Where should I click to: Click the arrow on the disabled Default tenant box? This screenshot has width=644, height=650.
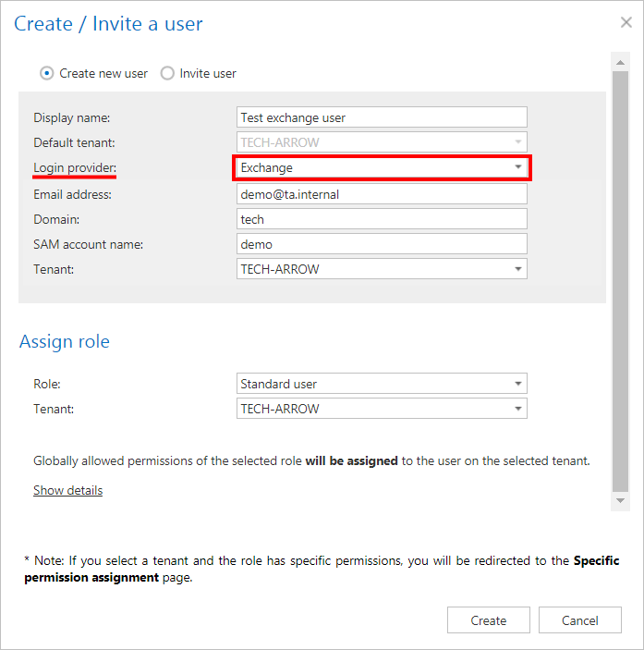[517, 143]
